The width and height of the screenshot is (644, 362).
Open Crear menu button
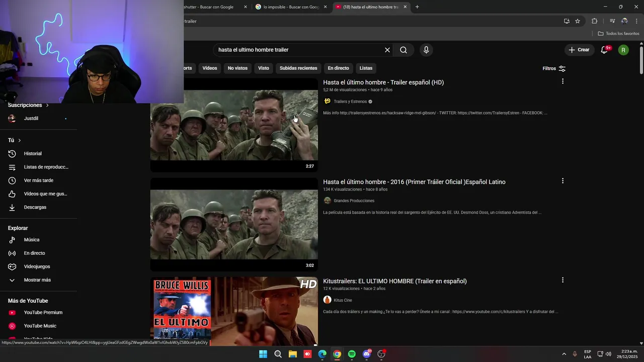pyautogui.click(x=579, y=50)
